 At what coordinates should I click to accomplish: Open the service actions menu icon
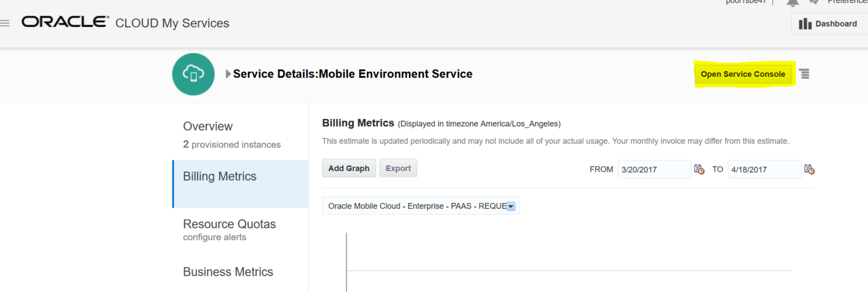pyautogui.click(x=805, y=74)
